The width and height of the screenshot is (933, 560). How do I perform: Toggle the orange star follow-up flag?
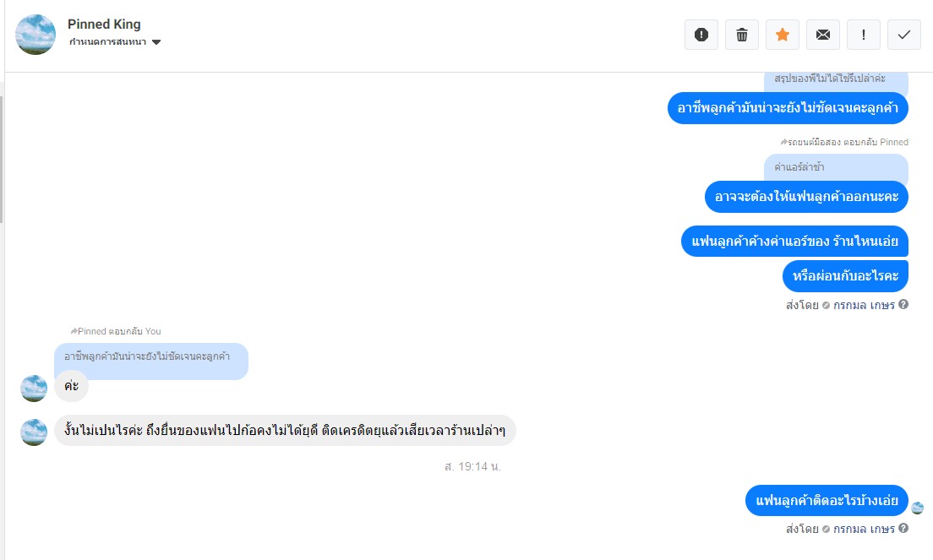click(x=783, y=35)
